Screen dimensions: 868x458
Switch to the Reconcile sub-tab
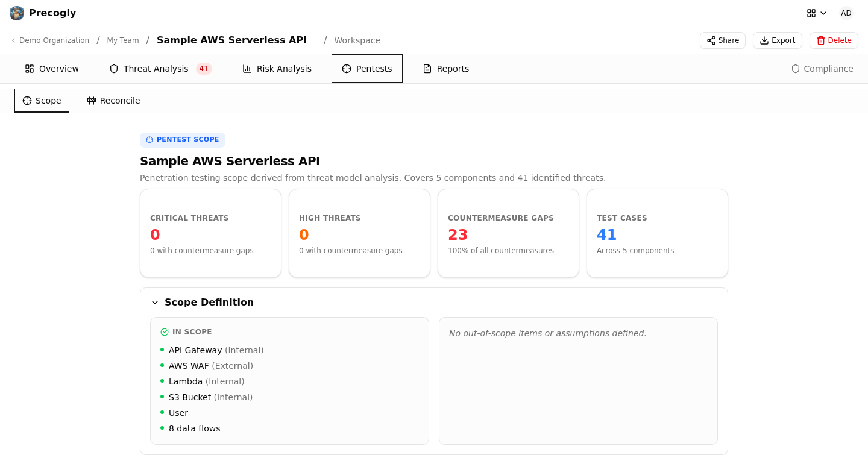tap(113, 101)
